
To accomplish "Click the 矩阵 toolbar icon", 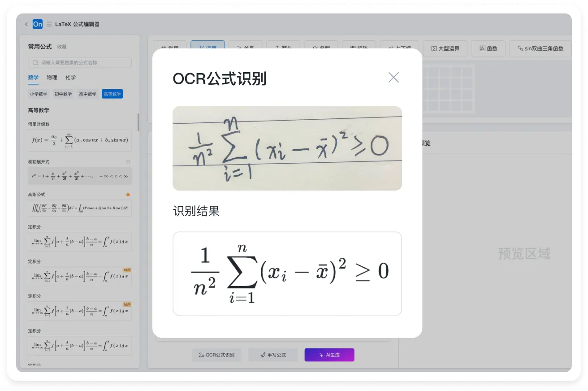I will pos(359,47).
